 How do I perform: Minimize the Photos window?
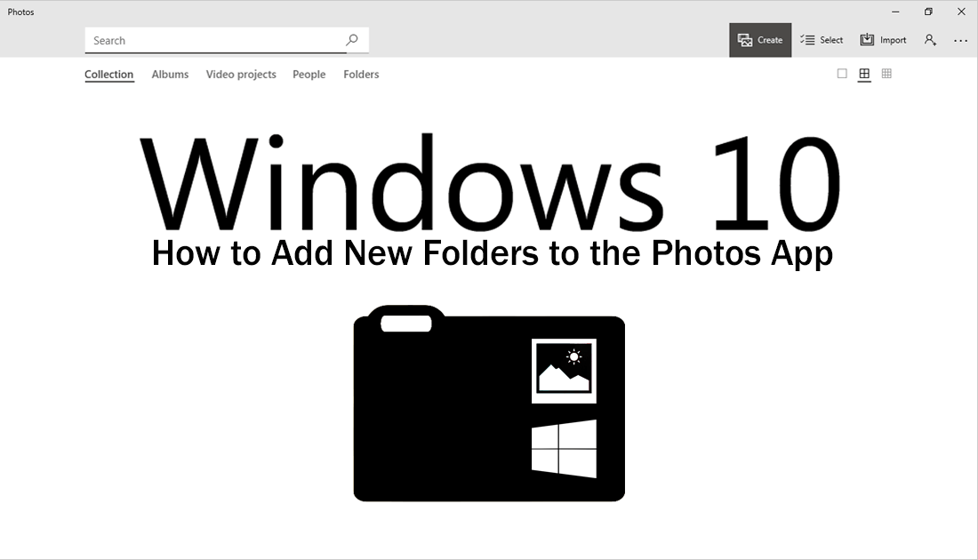[x=895, y=12]
